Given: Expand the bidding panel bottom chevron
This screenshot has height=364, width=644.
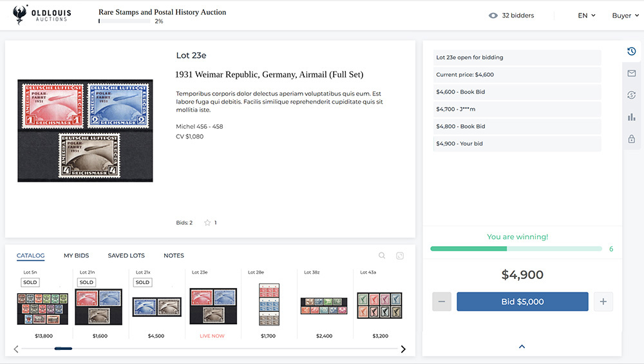Looking at the screenshot, I should coord(522,347).
